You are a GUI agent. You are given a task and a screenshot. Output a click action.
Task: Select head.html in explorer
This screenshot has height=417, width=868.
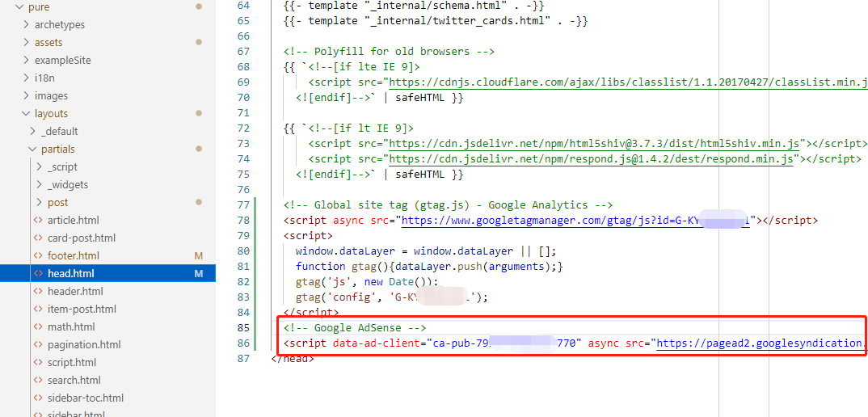[108, 274]
